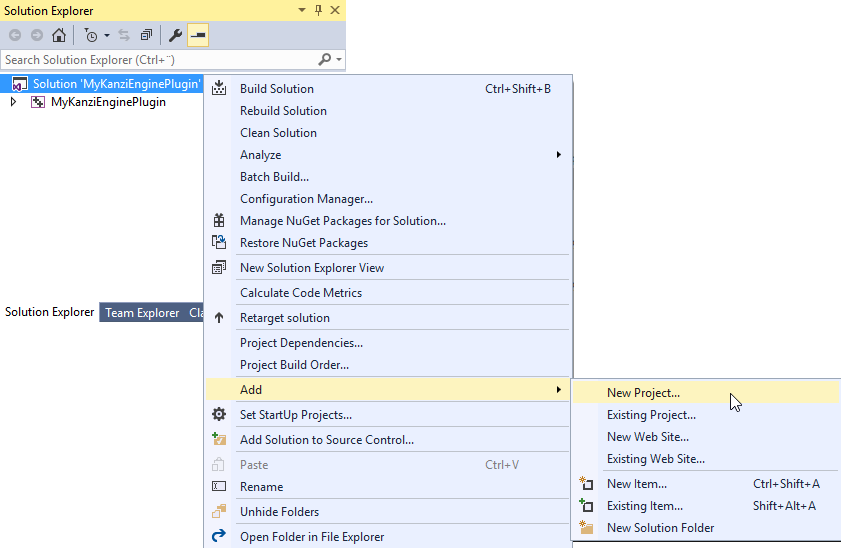Select New Project... from the Add submenu
Viewport: 841px width, 548px height.
pyautogui.click(x=643, y=393)
